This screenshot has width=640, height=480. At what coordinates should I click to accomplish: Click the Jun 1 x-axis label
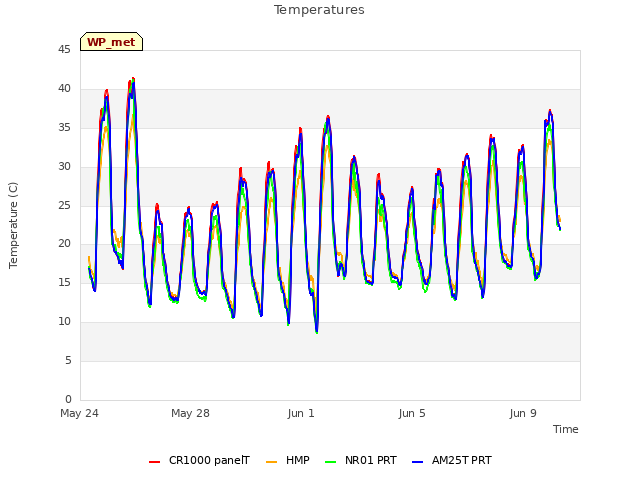(301, 413)
